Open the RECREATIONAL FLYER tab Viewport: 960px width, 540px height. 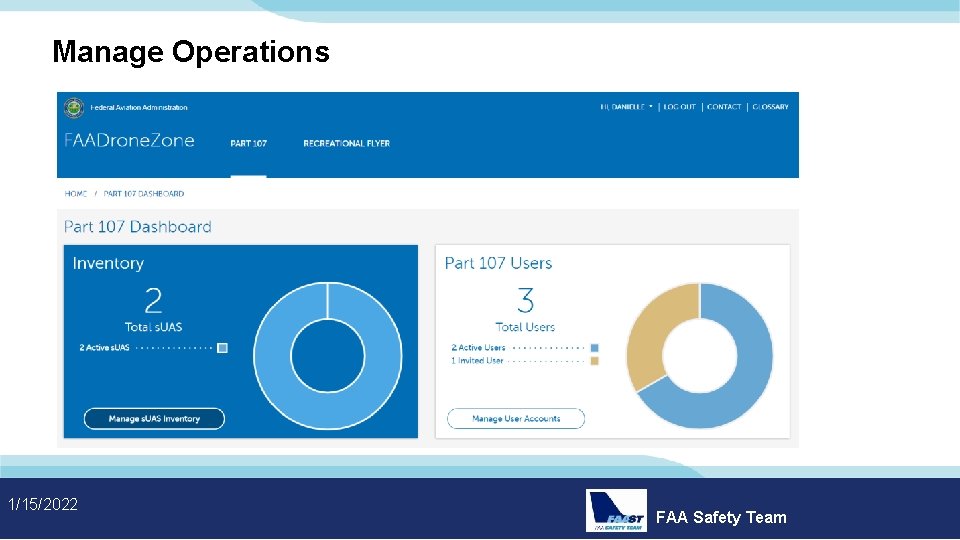coord(347,143)
